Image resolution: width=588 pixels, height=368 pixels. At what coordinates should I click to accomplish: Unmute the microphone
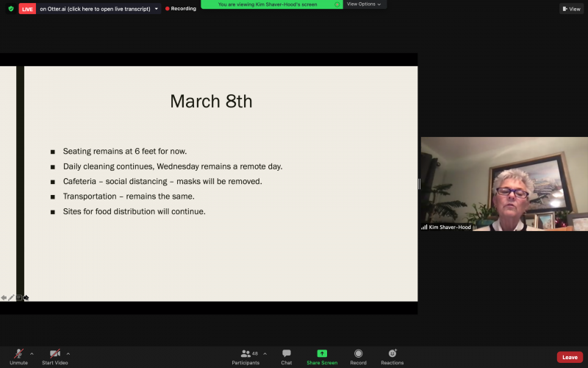coord(19,357)
